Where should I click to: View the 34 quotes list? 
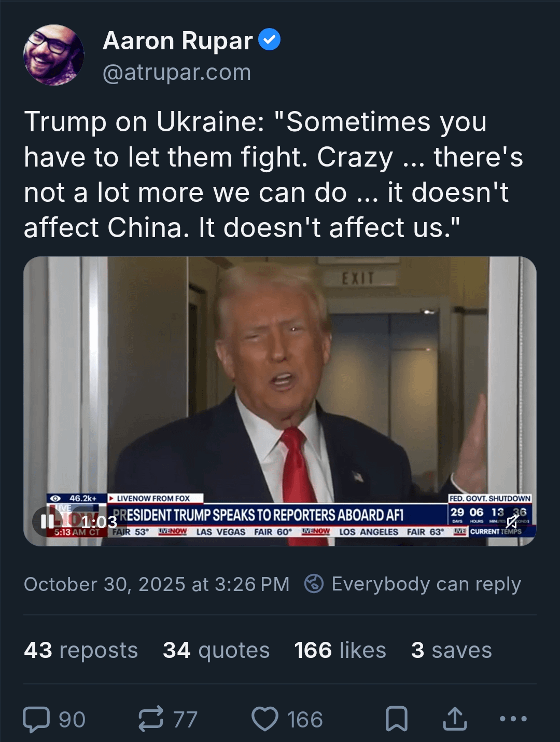(216, 650)
